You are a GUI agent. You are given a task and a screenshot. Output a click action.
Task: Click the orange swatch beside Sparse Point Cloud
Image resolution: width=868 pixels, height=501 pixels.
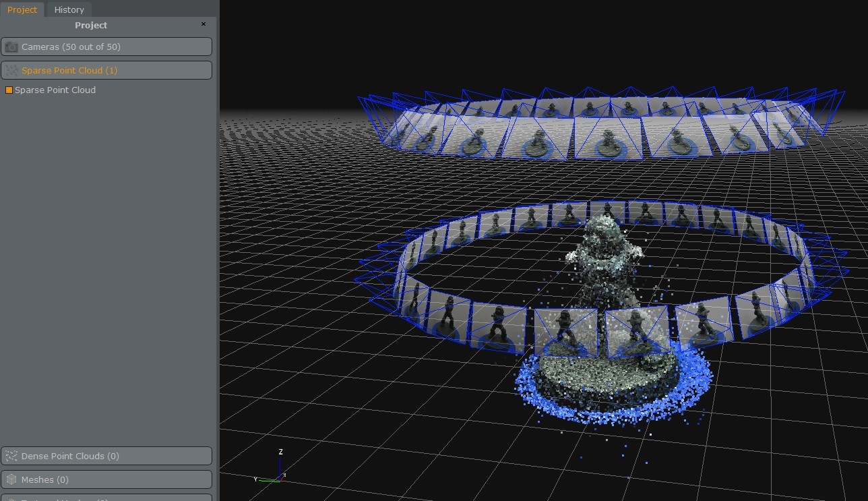tap(9, 90)
